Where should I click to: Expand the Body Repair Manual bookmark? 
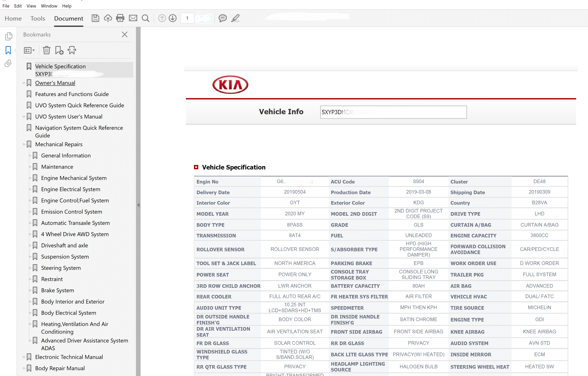[x=24, y=369]
